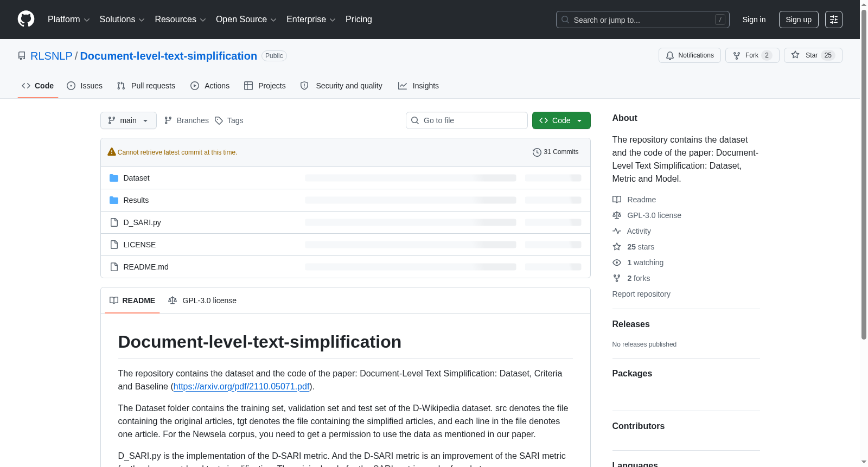
Task: Click the D_SARI.py file icon
Action: (114, 222)
